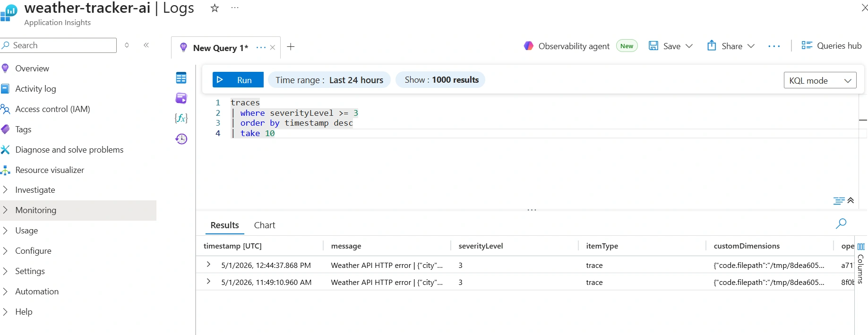Change the Show 1000 results limit
The width and height of the screenshot is (868, 335).
(x=440, y=80)
